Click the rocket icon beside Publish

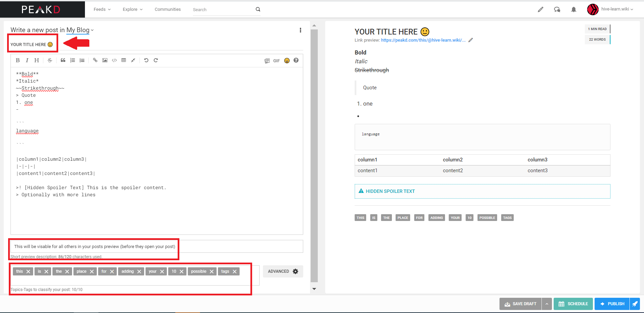(635, 304)
